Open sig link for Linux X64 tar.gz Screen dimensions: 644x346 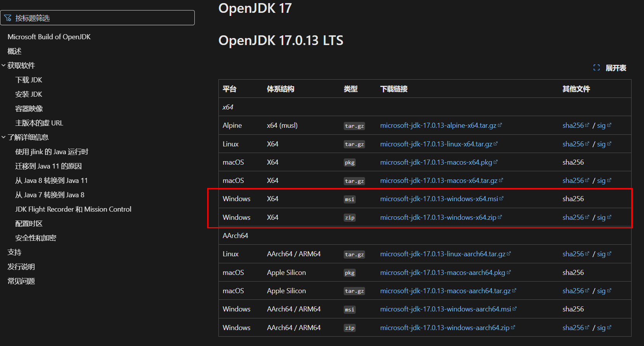pos(604,144)
